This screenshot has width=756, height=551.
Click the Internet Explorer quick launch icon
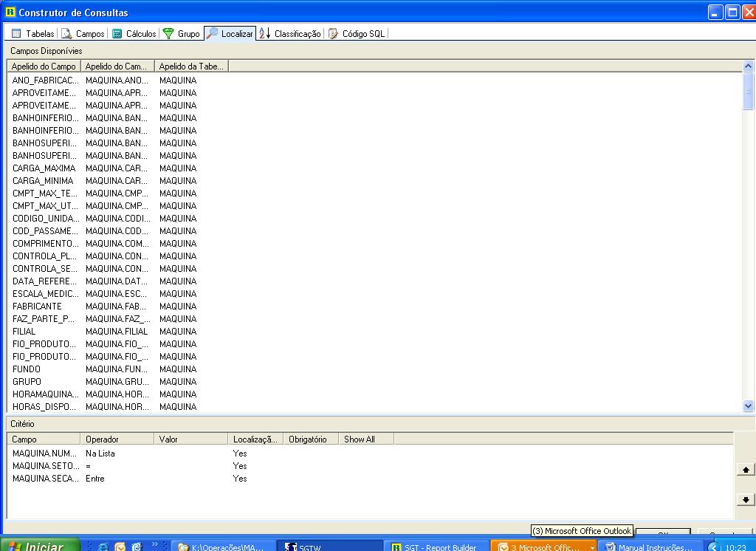[103, 547]
